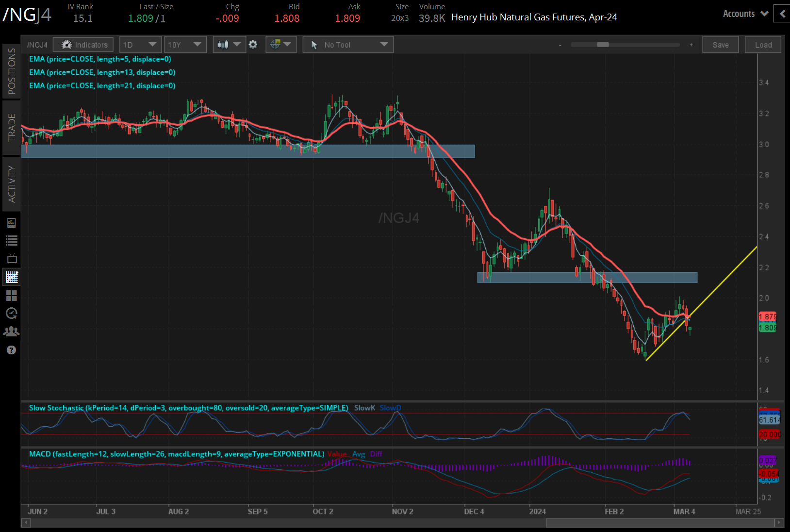Image resolution: width=790 pixels, height=532 pixels.
Task: Click the clock history icon
Action: pos(12,313)
